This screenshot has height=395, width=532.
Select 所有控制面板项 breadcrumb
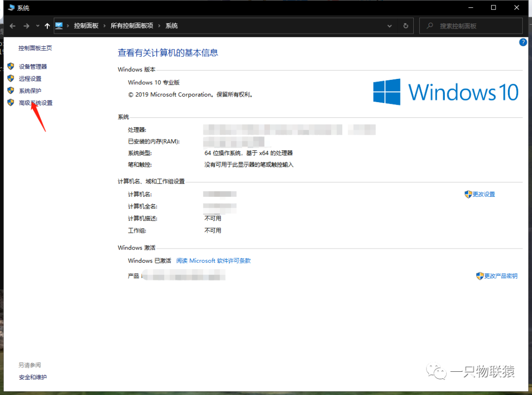132,26
